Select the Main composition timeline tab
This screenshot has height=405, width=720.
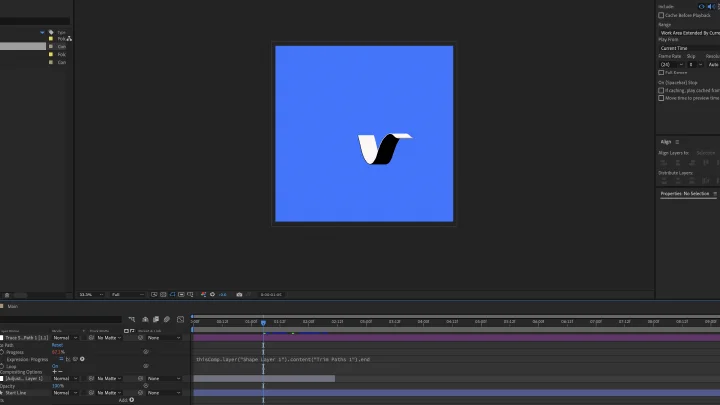coord(12,306)
